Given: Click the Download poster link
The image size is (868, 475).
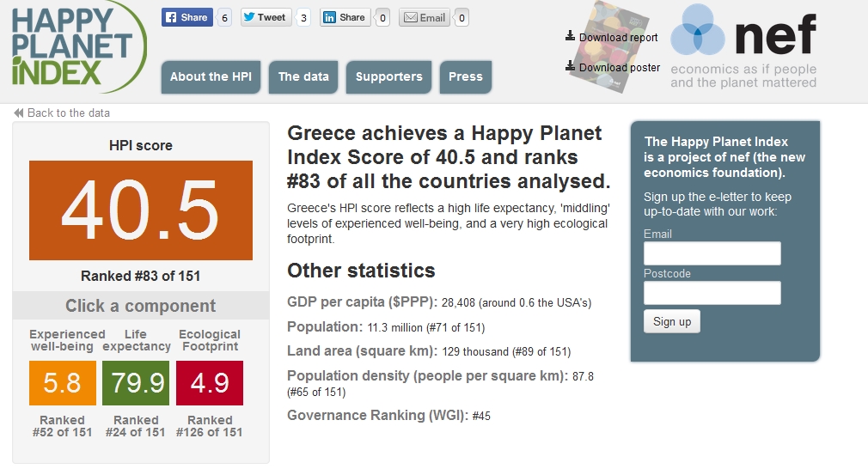Looking at the screenshot, I should [x=620, y=68].
